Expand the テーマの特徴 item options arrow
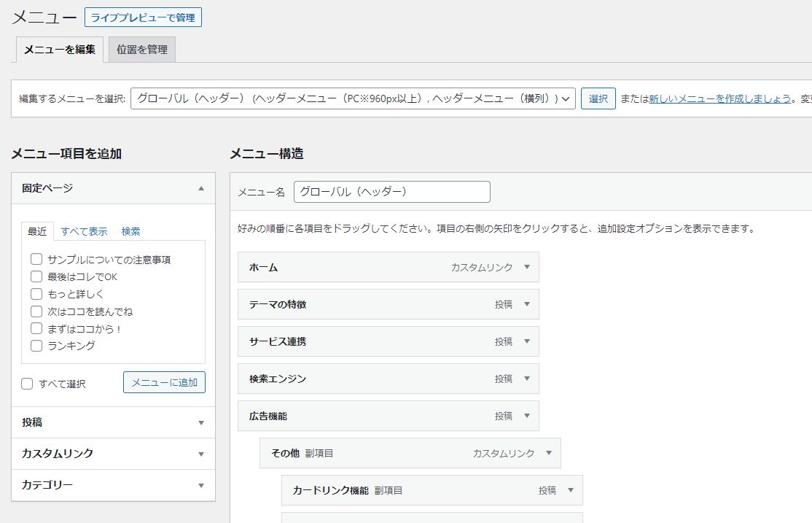 [x=527, y=304]
